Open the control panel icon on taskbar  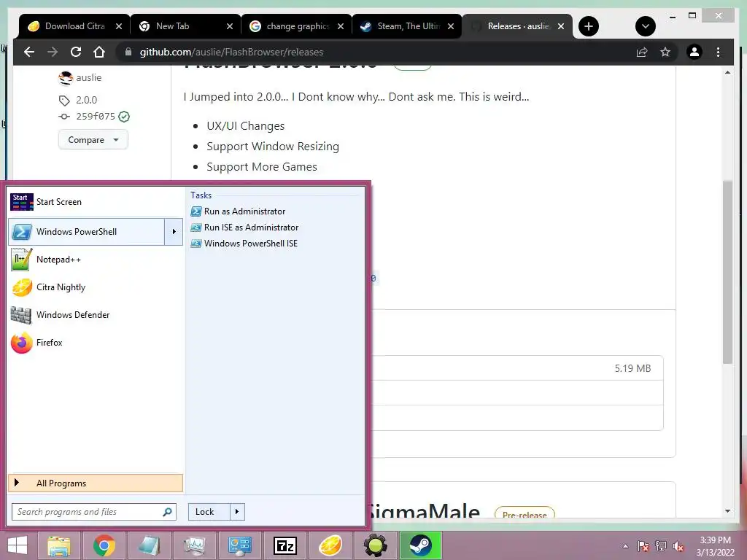[x=239, y=545]
